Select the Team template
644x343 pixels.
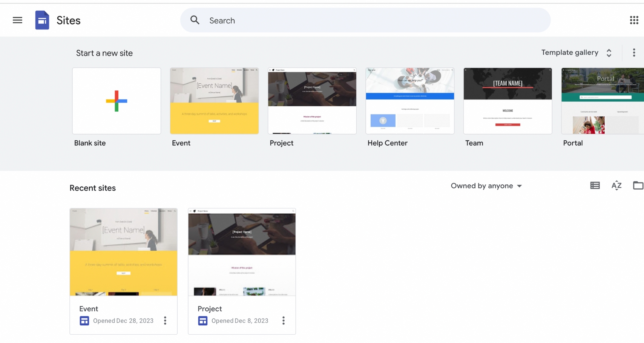(508, 101)
